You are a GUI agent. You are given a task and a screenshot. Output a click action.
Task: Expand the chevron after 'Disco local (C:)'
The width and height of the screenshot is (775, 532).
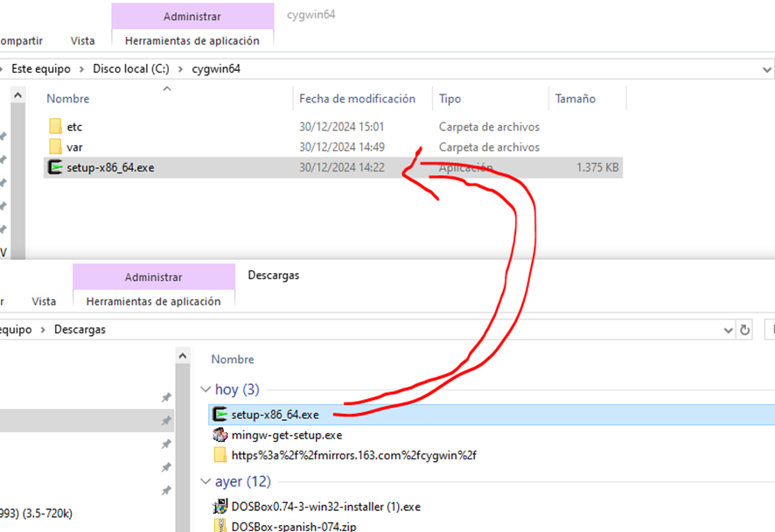[181, 68]
